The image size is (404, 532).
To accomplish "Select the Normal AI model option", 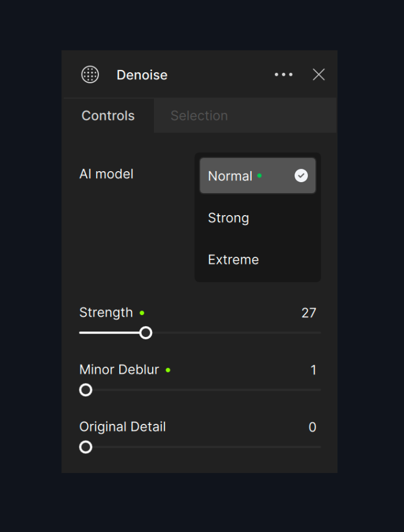I will (232, 176).
